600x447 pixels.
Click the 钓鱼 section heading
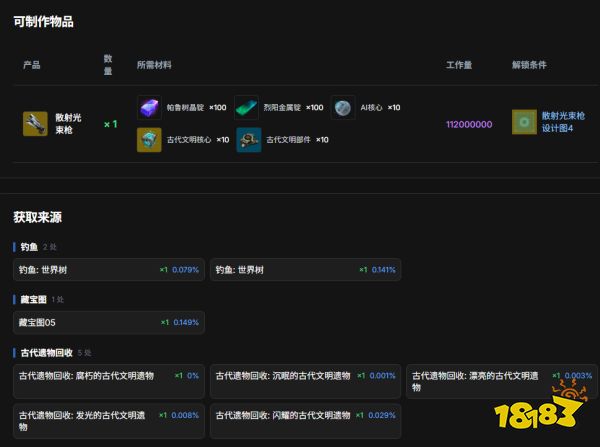coord(29,247)
